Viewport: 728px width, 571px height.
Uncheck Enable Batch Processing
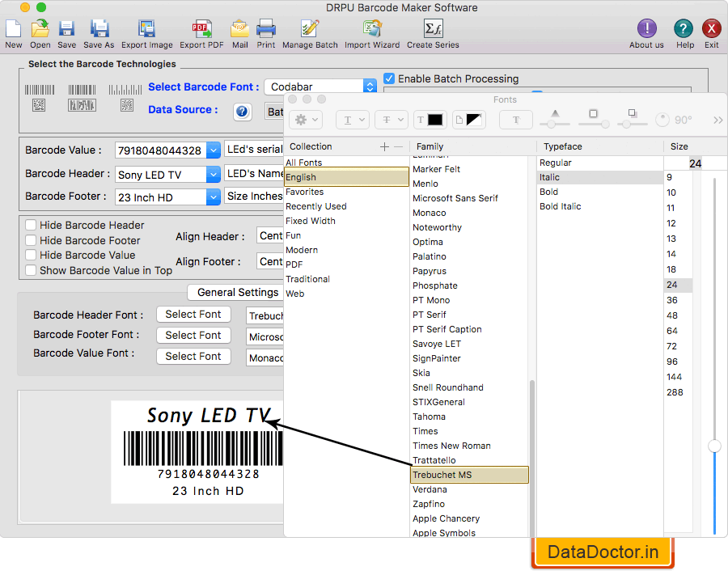coord(390,78)
